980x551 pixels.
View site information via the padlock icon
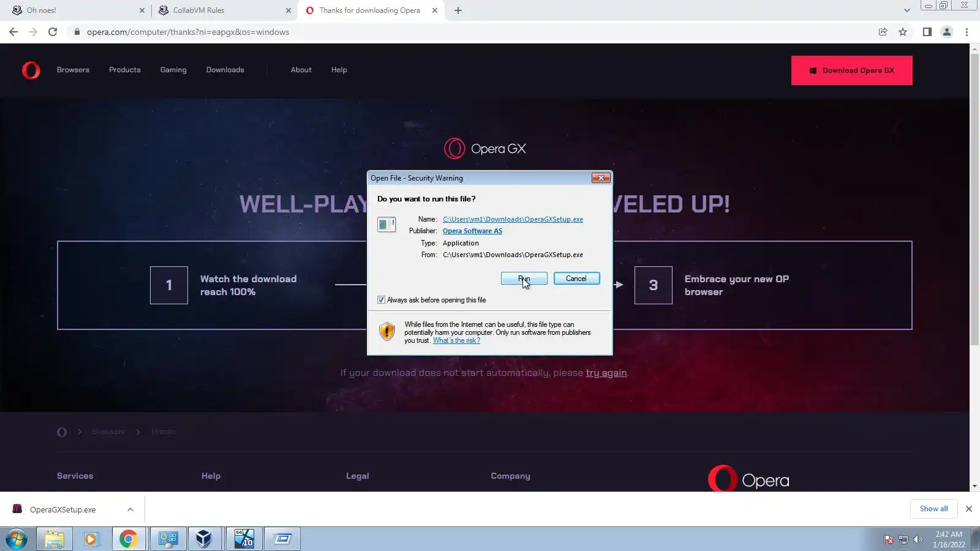tap(77, 32)
